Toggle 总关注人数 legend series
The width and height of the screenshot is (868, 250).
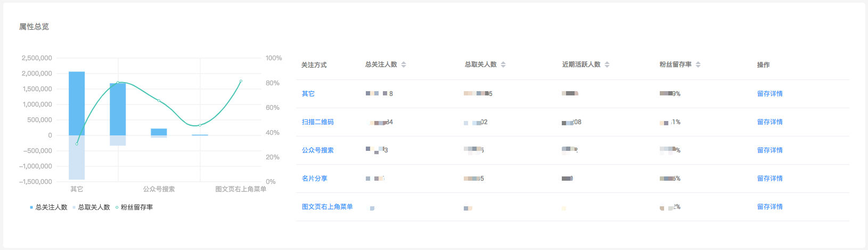[49, 207]
